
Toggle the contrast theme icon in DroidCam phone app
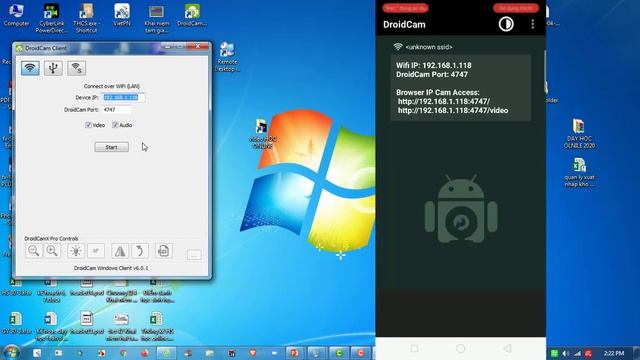click(506, 24)
